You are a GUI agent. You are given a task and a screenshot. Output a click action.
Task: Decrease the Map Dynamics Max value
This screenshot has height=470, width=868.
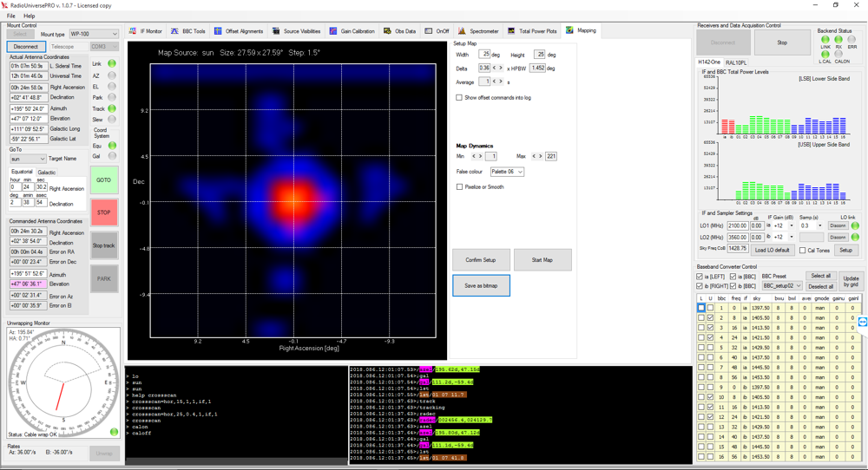(534, 156)
